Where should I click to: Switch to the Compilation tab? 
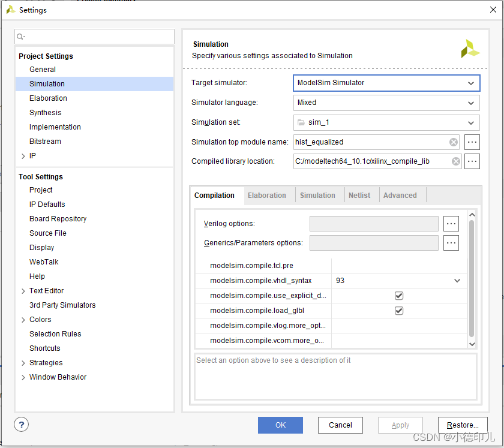(214, 196)
